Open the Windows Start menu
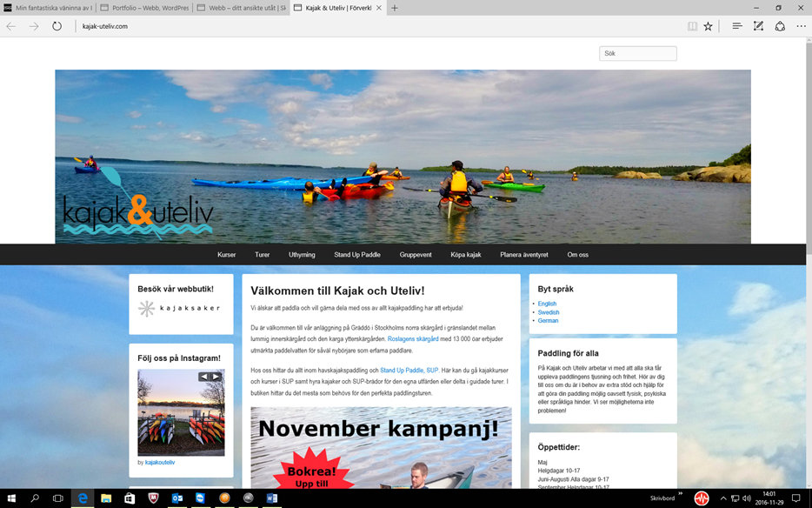Viewport: 812px width, 508px height. (x=11, y=498)
